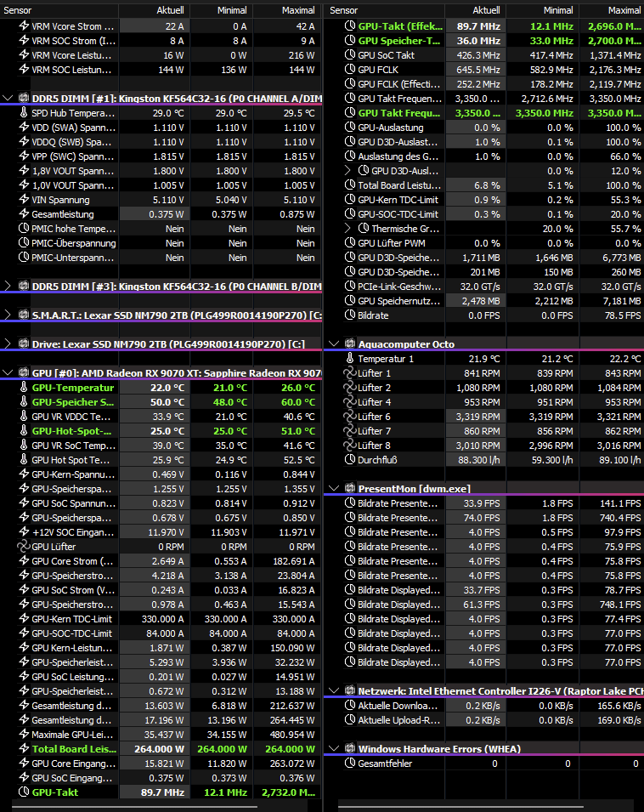644x812 pixels.
Task: Click the right panel Aktuell column header
Action: tap(476, 10)
